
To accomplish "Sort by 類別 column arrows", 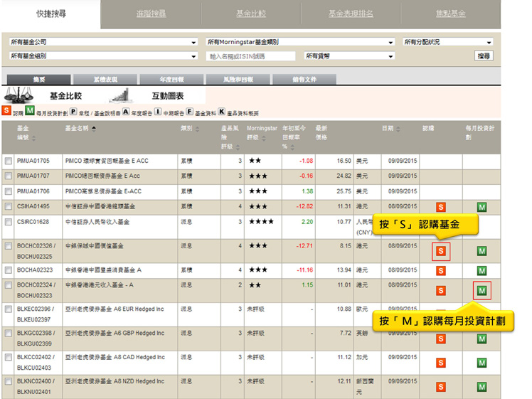I will click(x=198, y=129).
